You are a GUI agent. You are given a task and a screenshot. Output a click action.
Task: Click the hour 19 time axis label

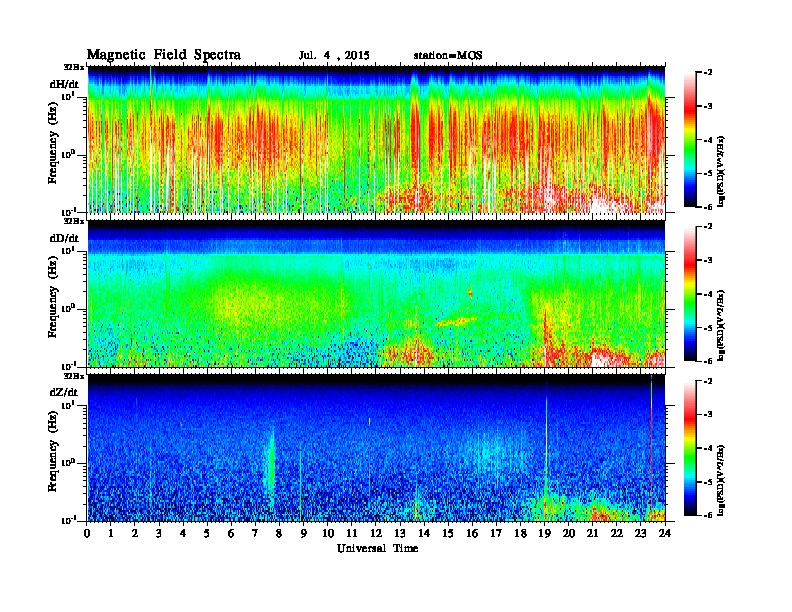[544, 533]
